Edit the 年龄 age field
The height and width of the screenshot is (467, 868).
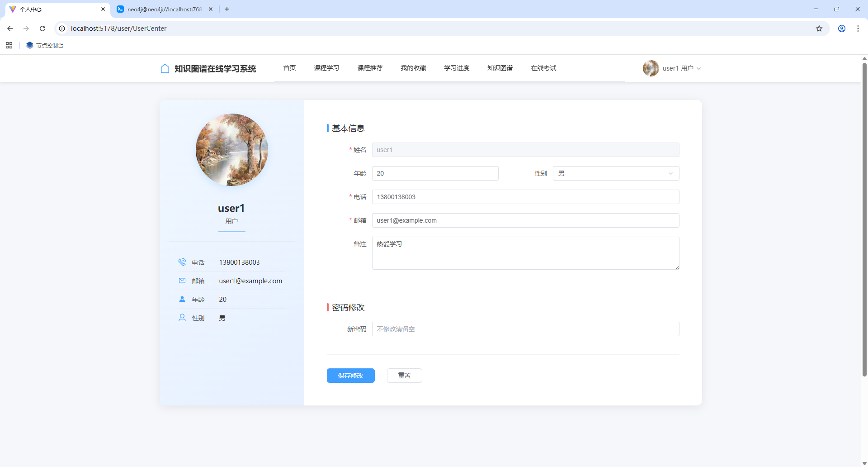coord(435,173)
